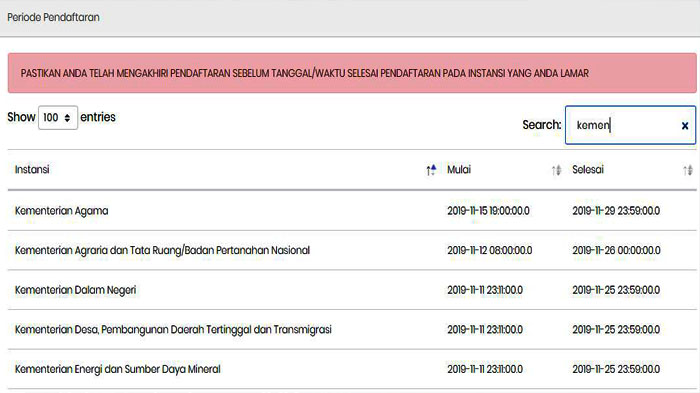
Task: Click the Instansi column header label
Action: (32, 170)
